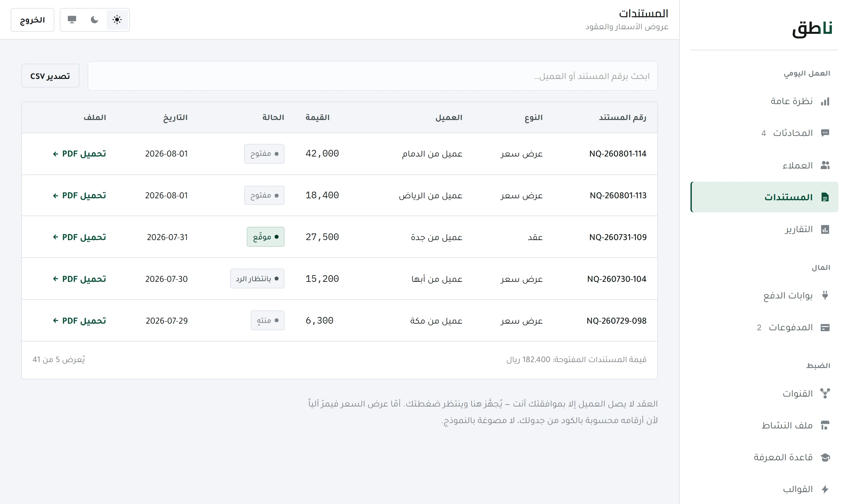The width and height of the screenshot is (849, 504).
Task: Click the بوابات الدفع plug icon
Action: pyautogui.click(x=825, y=295)
